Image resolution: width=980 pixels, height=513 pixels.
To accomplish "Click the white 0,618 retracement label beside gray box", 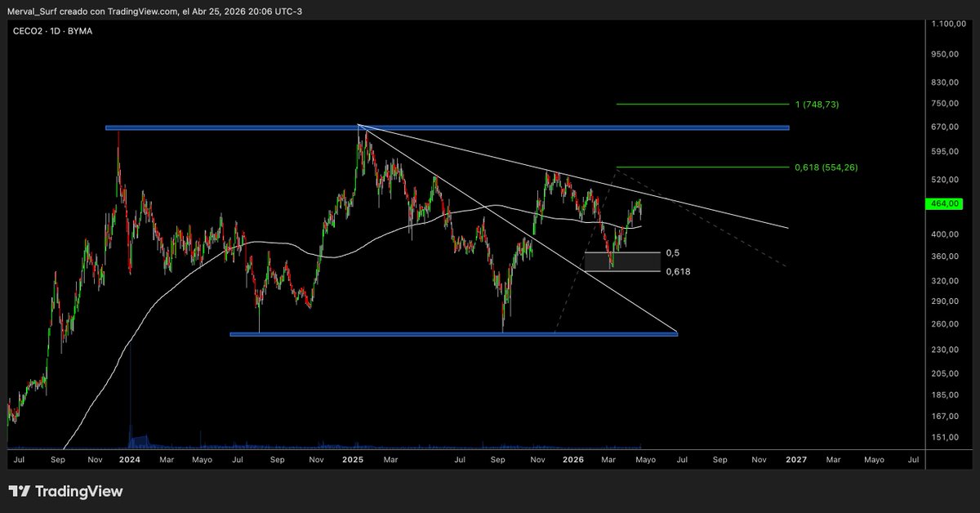I will click(x=678, y=271).
